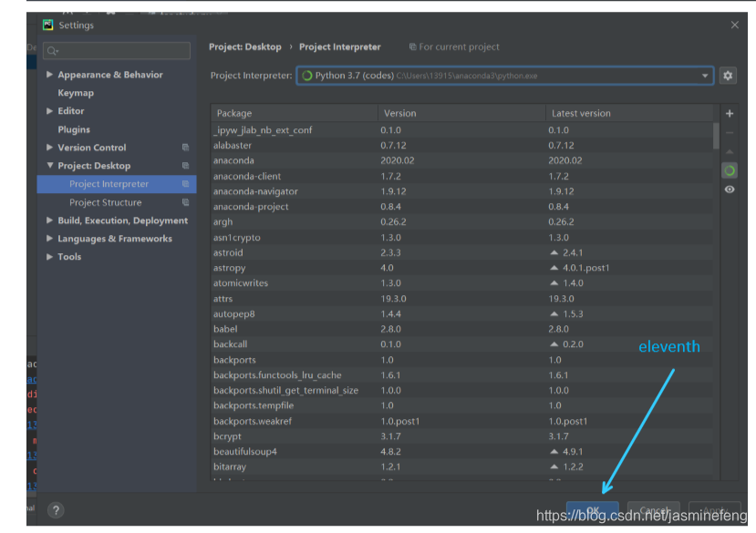The width and height of the screenshot is (756, 533).
Task: Select the anaconda-navigator package row
Action: 461,191
